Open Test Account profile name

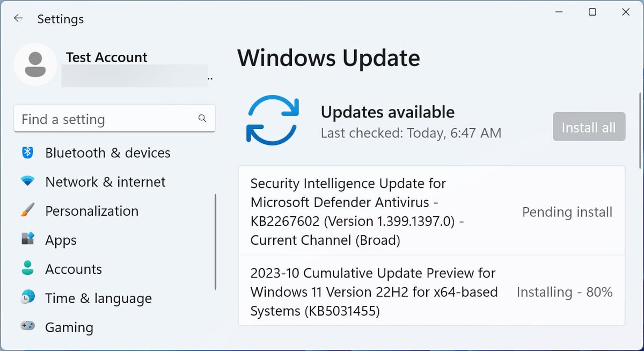click(x=106, y=57)
